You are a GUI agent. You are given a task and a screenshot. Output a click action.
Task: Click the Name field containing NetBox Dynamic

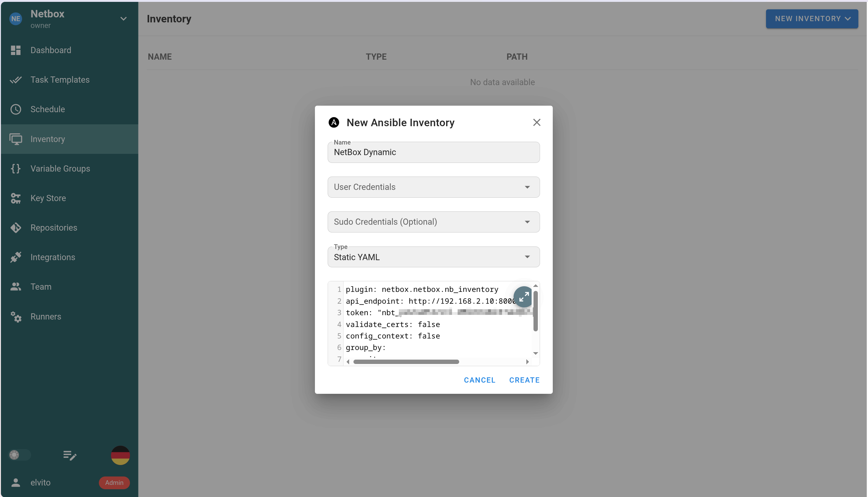(433, 152)
